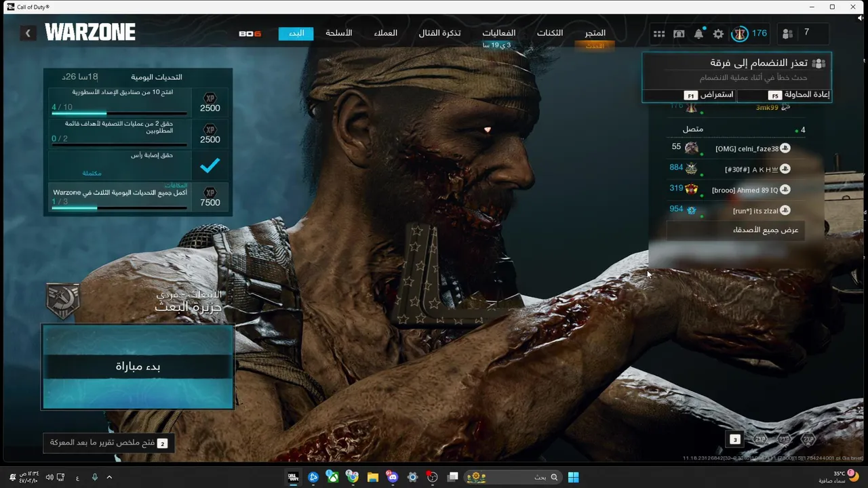The image size is (868, 488).
Task: Click the first 2XP token icon left of the other two
Action: 760,439
